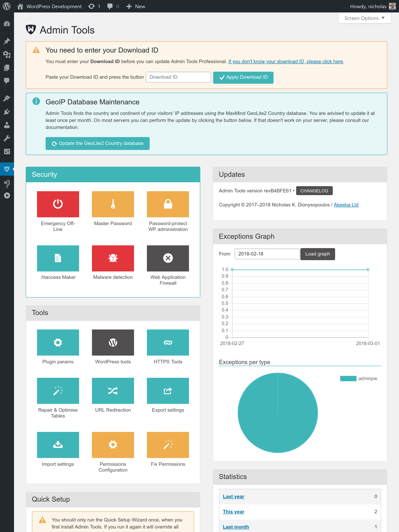Open the New content menu
Image resolution: width=399 pixels, height=532 pixels.
coord(136,6)
